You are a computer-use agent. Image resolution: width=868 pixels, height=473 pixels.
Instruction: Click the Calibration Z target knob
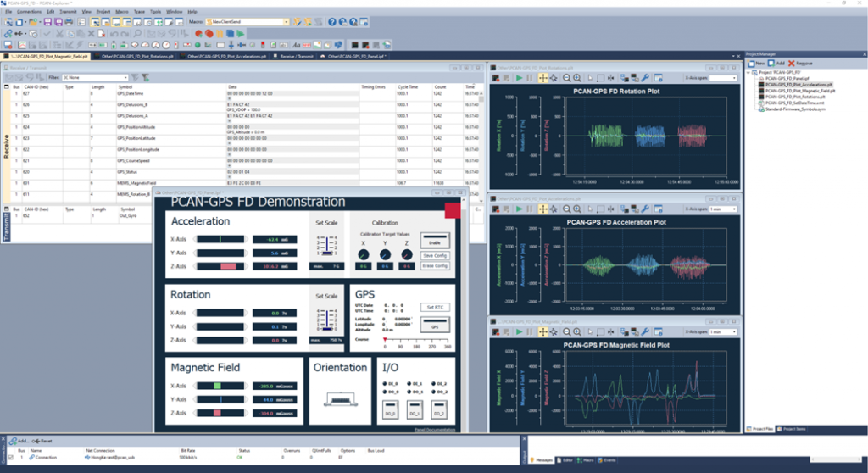[x=406, y=255]
